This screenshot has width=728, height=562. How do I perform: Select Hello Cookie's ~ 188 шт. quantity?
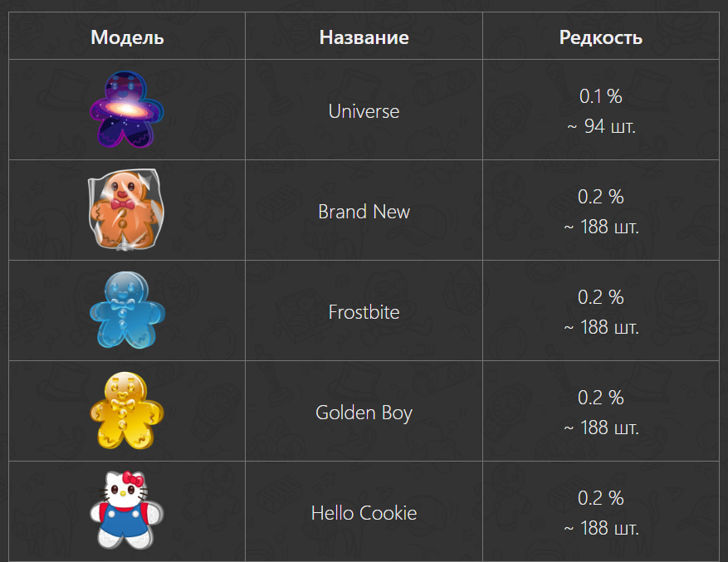pyautogui.click(x=601, y=528)
